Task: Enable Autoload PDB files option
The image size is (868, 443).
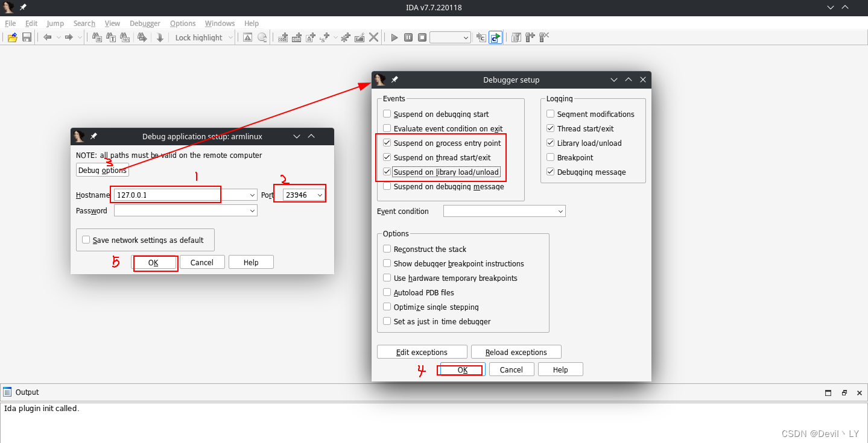Action: (x=387, y=292)
